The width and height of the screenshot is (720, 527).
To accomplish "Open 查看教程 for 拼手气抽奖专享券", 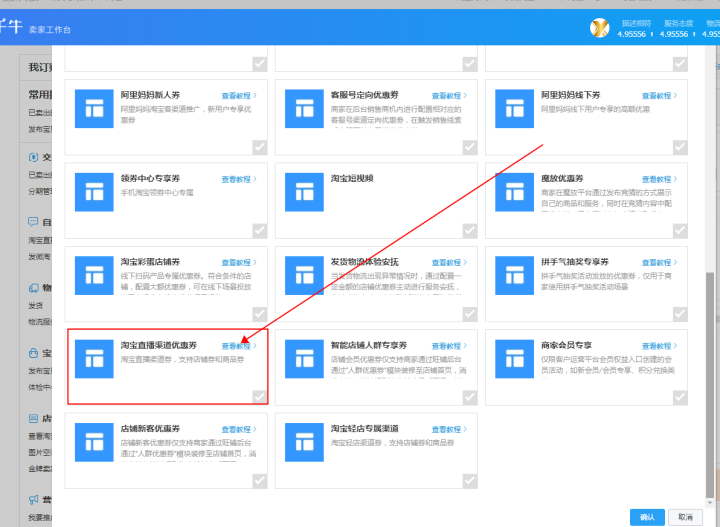I will pyautogui.click(x=659, y=263).
